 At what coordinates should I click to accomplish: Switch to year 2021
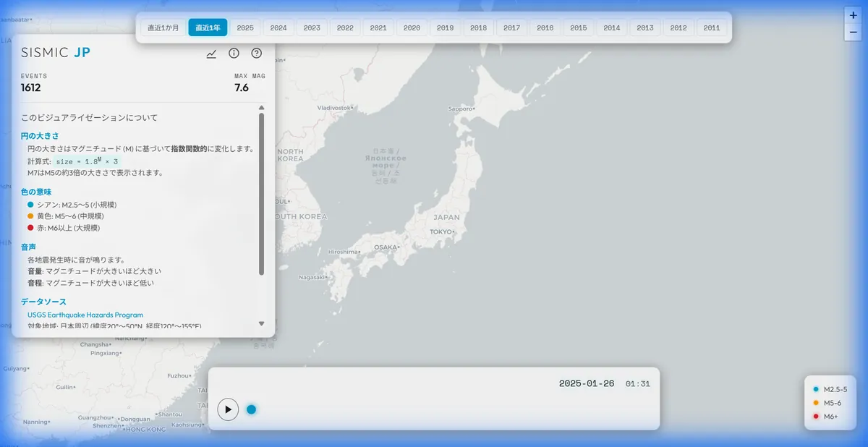378,27
